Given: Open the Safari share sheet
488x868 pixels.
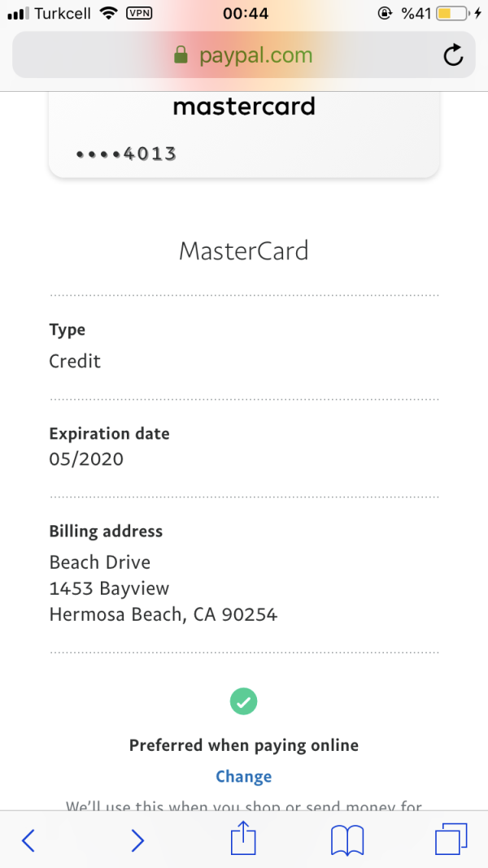Looking at the screenshot, I should (243, 839).
